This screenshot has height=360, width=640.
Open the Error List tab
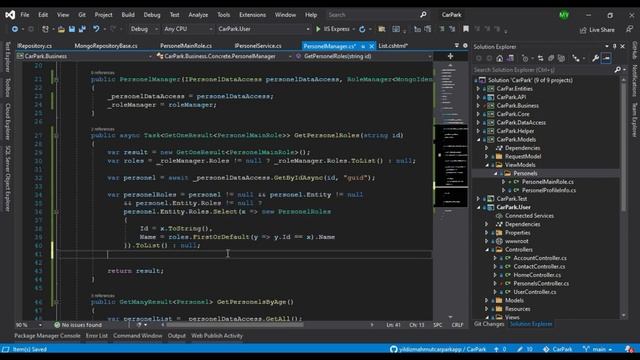97,336
